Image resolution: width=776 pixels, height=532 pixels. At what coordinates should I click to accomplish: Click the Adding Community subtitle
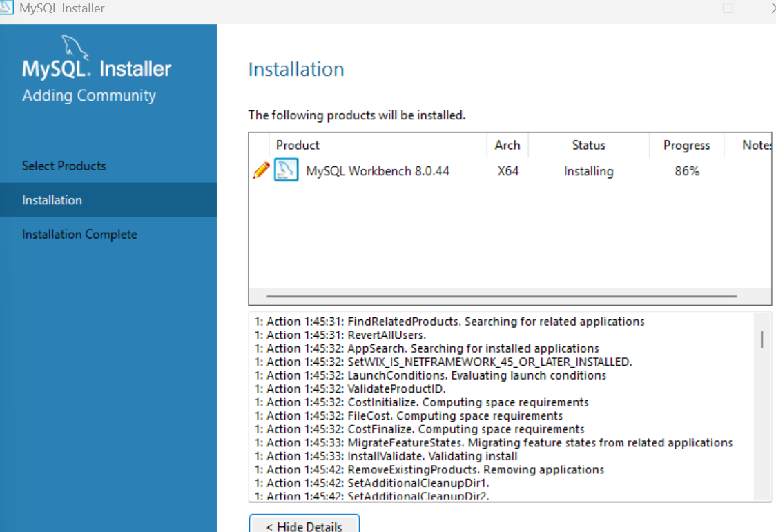coord(89,95)
